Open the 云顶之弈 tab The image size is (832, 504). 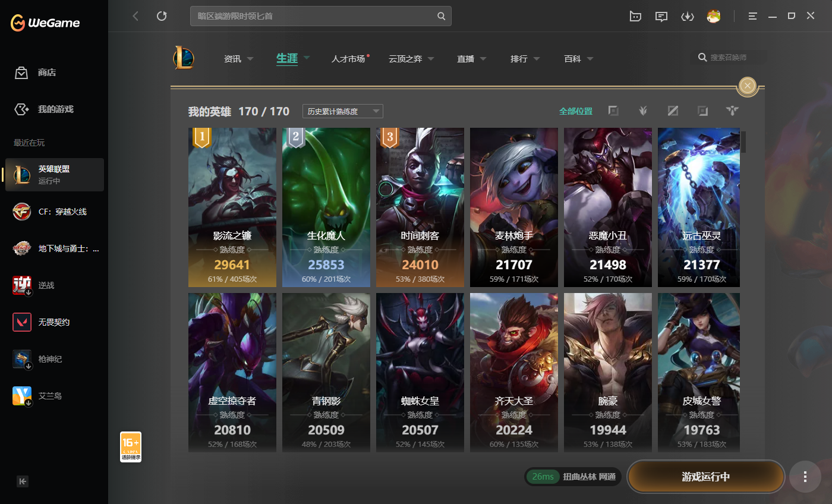point(405,59)
